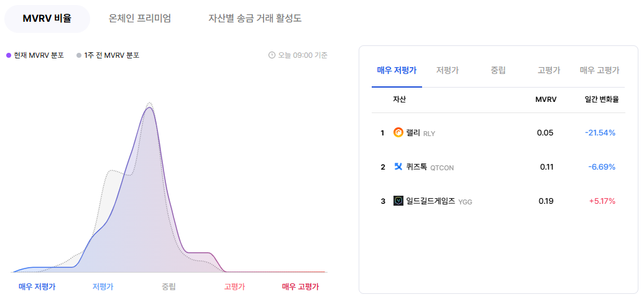This screenshot has height=297, width=644.
Task: Click the Rally RLY coin icon
Action: (x=398, y=133)
